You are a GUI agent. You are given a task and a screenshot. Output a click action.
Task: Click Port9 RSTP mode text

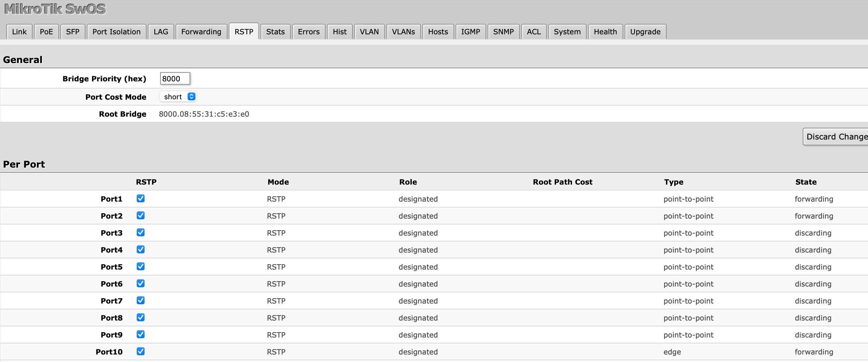276,335
